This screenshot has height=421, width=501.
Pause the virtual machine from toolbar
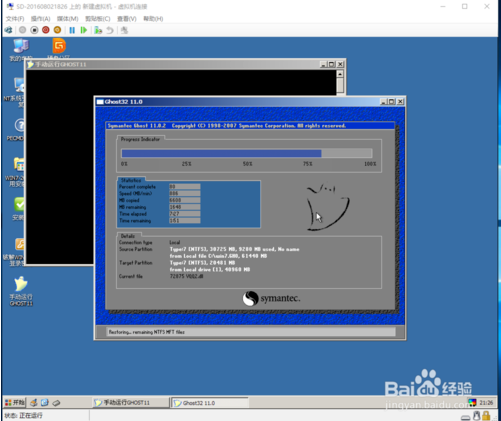pos(72,30)
